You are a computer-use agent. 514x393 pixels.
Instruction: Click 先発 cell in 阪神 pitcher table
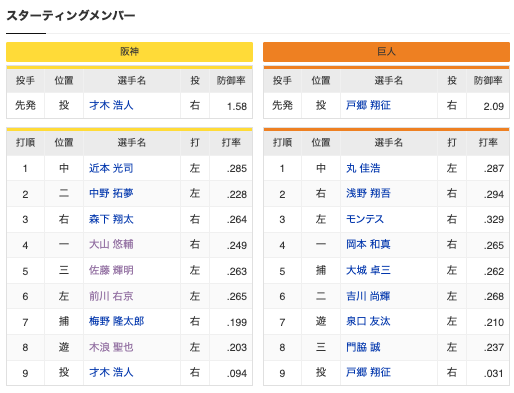tap(25, 105)
